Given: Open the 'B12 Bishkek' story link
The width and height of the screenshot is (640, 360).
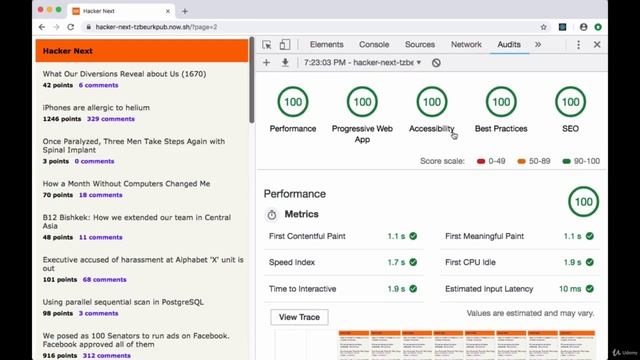Looking at the screenshot, I should coord(137,222).
